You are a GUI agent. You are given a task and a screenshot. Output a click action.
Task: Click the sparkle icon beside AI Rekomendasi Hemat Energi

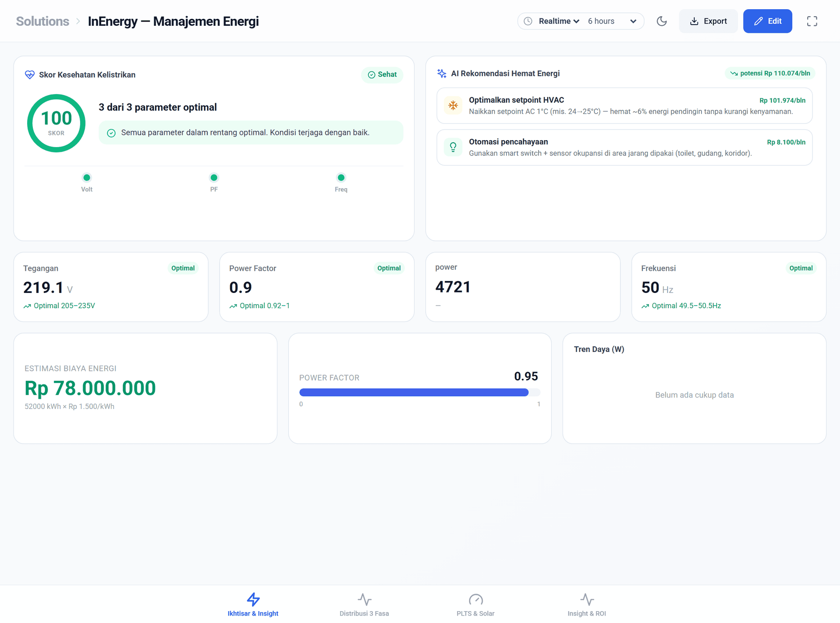pyautogui.click(x=442, y=74)
